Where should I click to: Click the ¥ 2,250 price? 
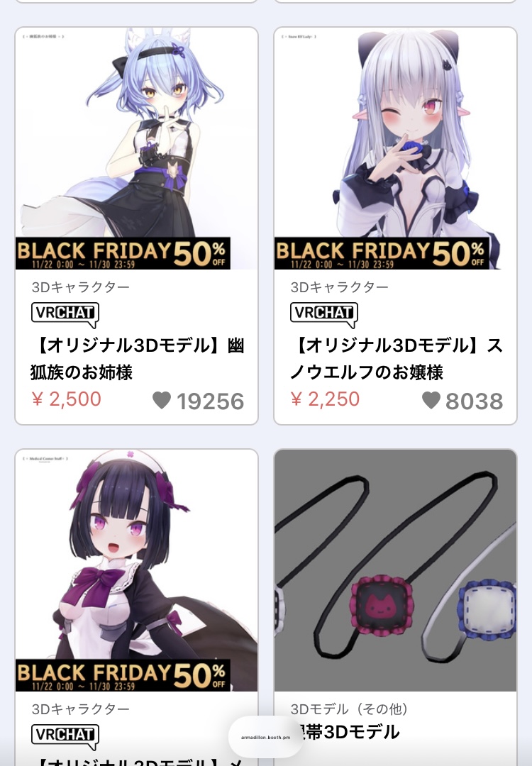[x=325, y=399]
